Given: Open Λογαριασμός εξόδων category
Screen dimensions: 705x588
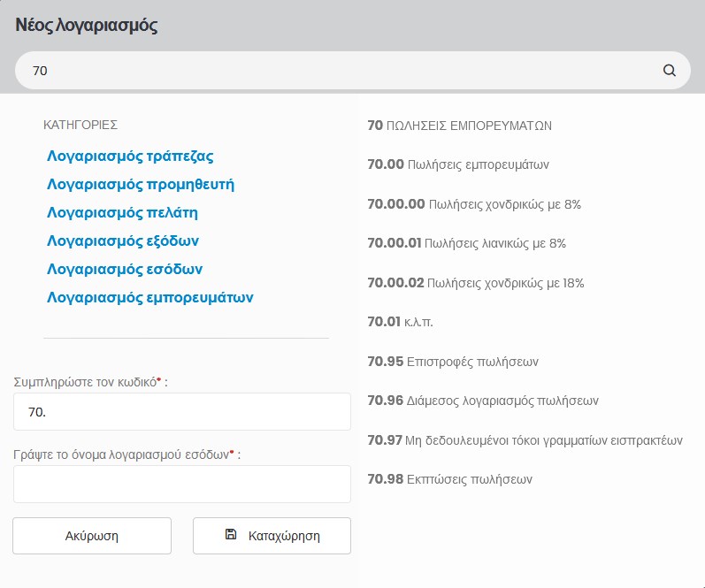Looking at the screenshot, I should 123,241.
